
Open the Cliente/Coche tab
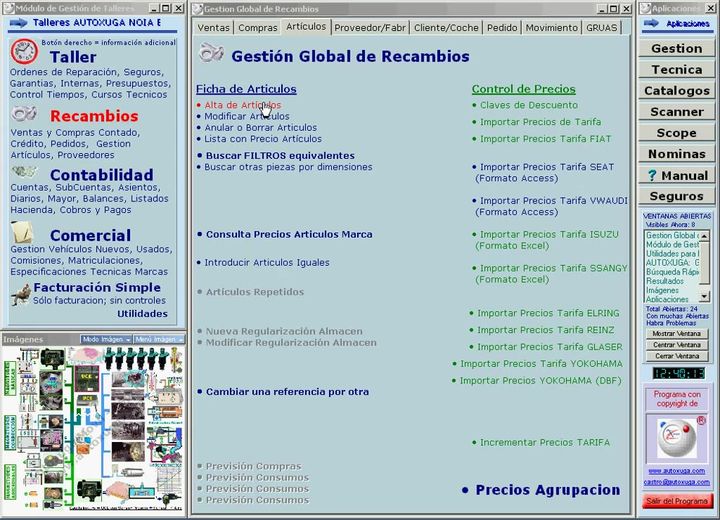point(446,28)
